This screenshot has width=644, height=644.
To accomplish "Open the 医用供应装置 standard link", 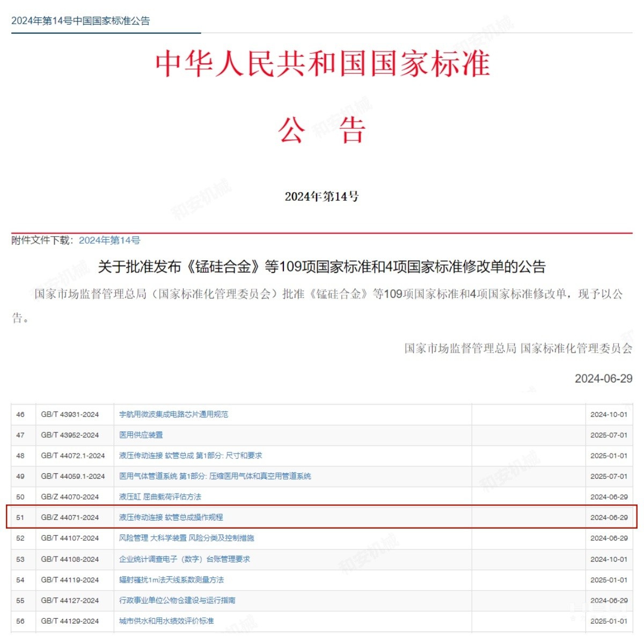I will (x=141, y=435).
